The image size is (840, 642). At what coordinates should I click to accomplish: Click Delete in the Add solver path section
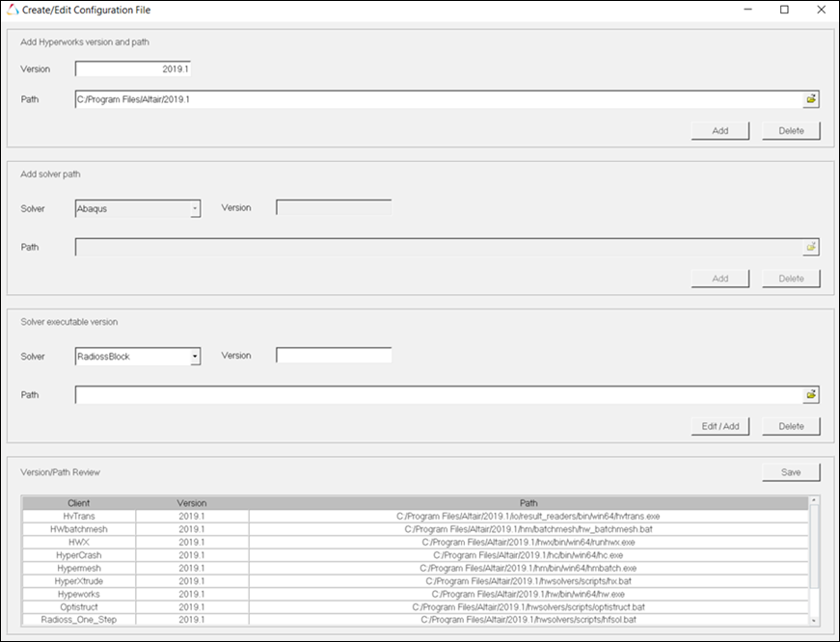point(791,279)
